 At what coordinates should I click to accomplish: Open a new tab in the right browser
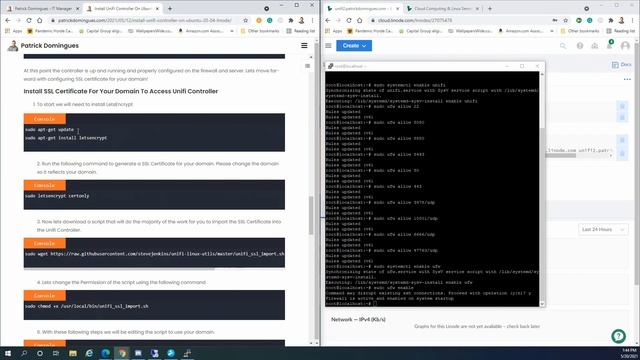pos(490,8)
